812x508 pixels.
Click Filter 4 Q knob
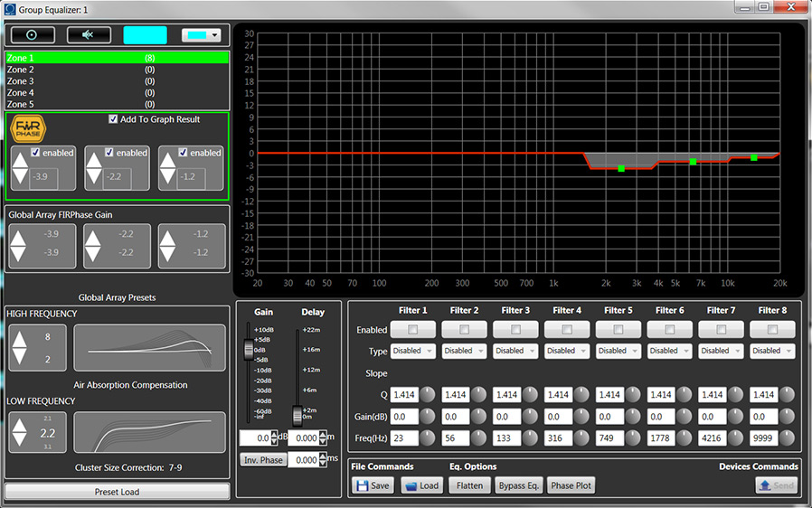581,395
